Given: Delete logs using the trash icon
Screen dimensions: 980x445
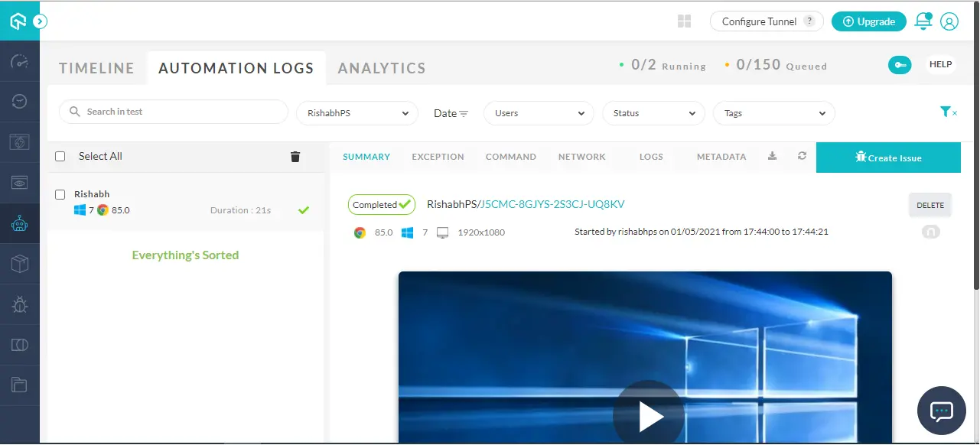Looking at the screenshot, I should pyautogui.click(x=295, y=156).
